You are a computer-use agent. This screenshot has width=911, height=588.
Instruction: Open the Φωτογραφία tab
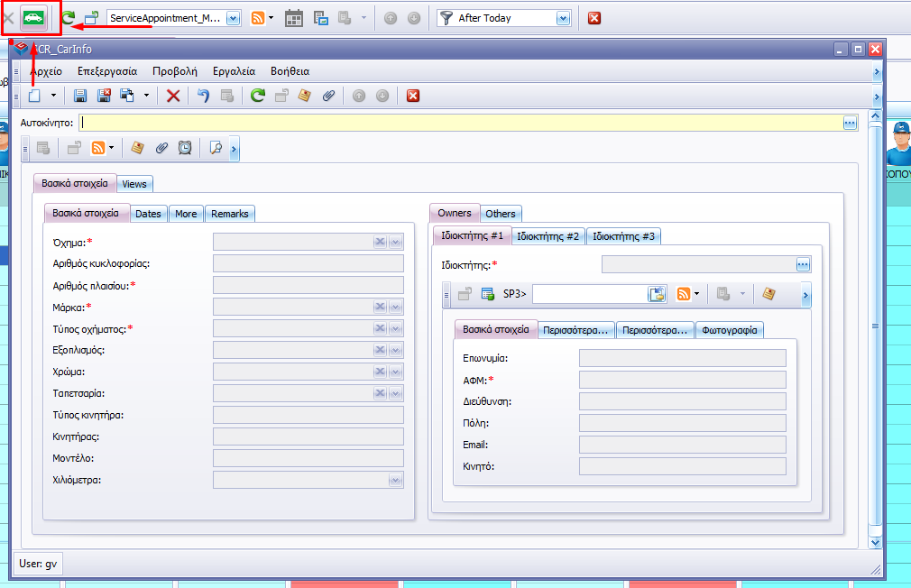coord(730,330)
